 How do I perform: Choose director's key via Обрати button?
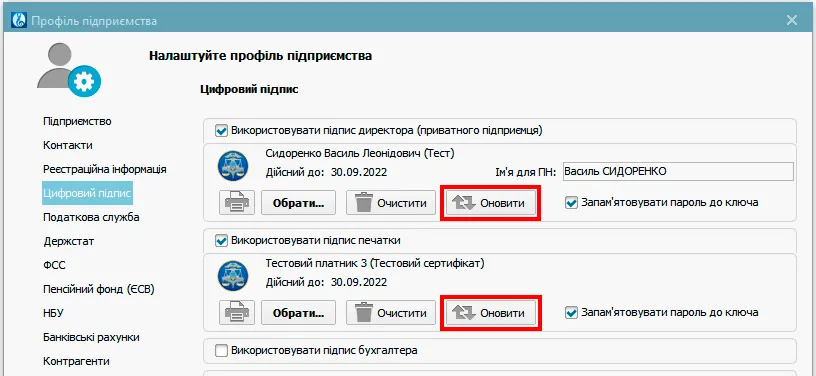[298, 202]
